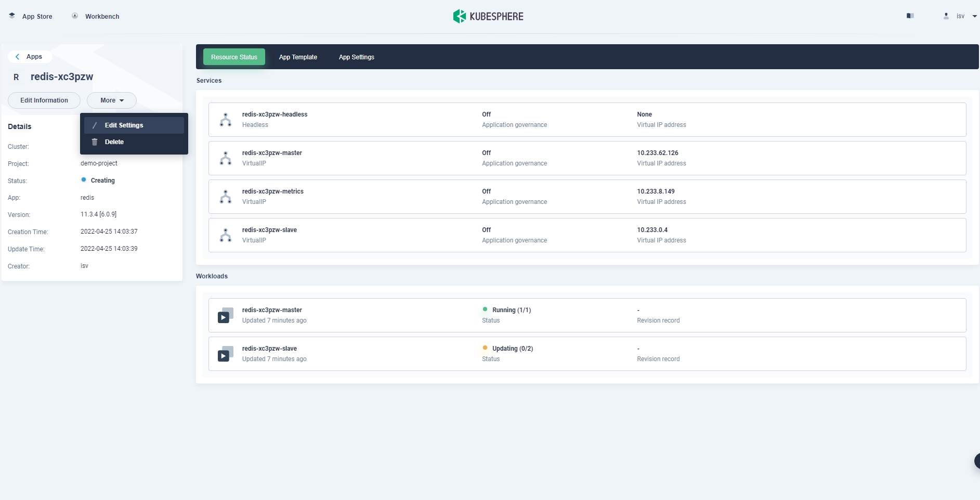Image resolution: width=980 pixels, height=500 pixels.
Task: Open the App Settings tab
Action: click(x=356, y=57)
